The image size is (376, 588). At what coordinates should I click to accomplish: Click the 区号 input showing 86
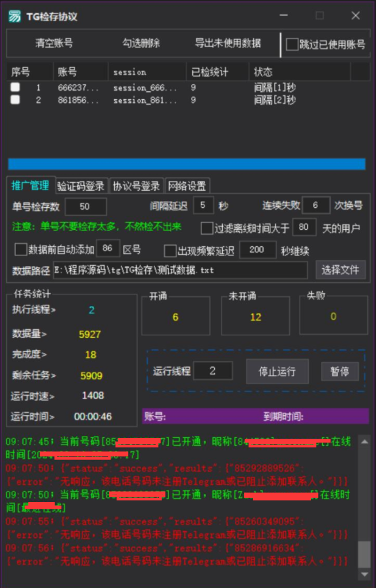[x=108, y=248]
